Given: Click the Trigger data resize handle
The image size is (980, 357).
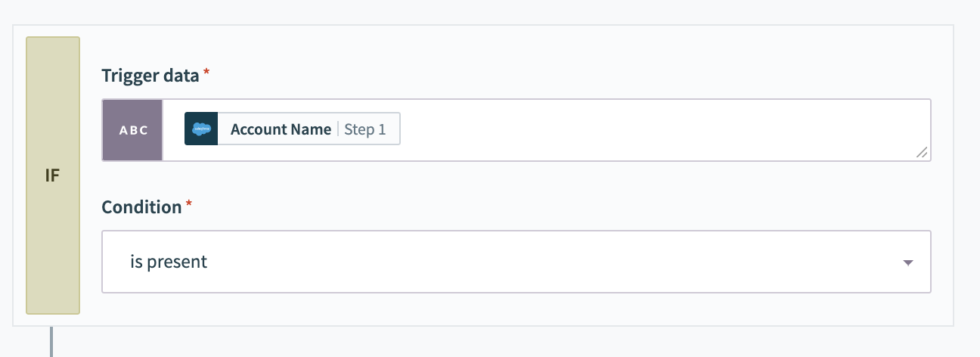Looking at the screenshot, I should pos(922,153).
